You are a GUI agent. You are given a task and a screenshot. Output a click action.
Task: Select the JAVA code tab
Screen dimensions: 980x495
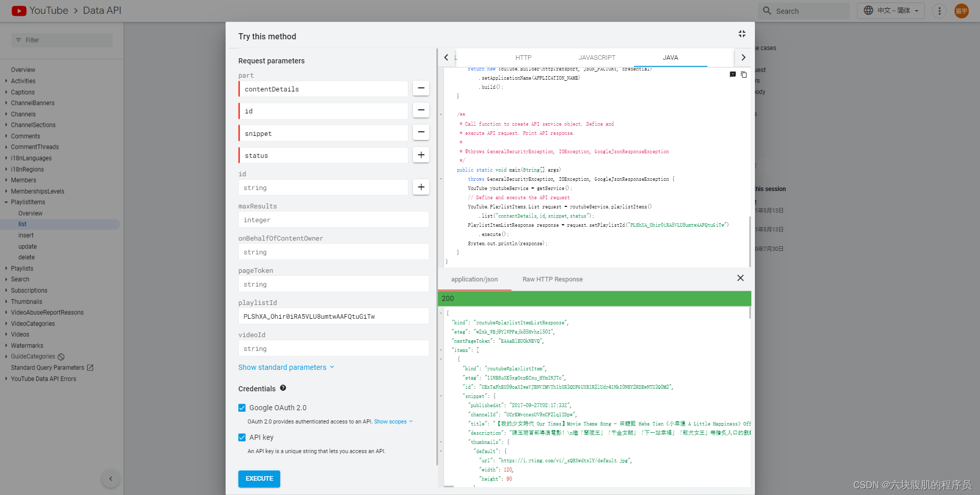(x=670, y=58)
